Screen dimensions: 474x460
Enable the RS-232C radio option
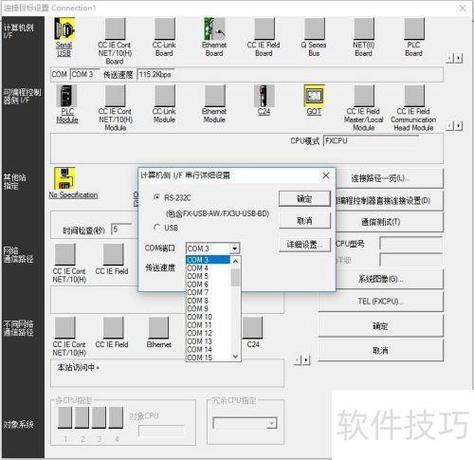[157, 197]
